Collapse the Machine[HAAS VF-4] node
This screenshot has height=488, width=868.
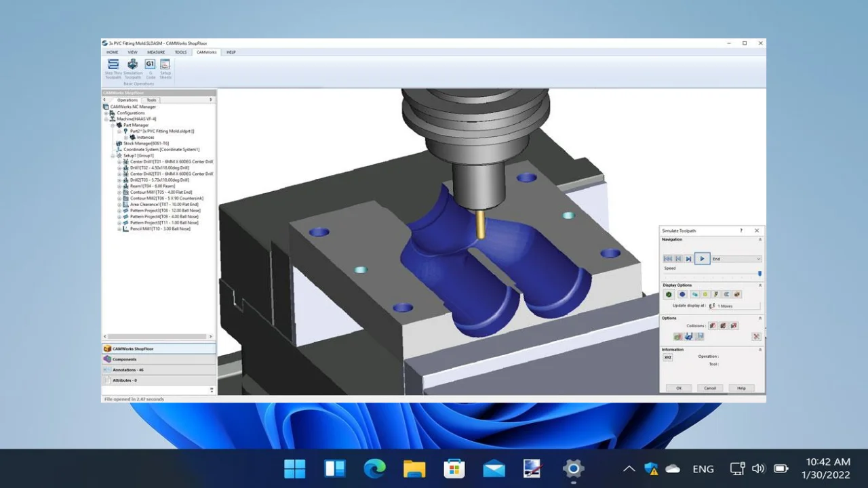[x=106, y=119]
